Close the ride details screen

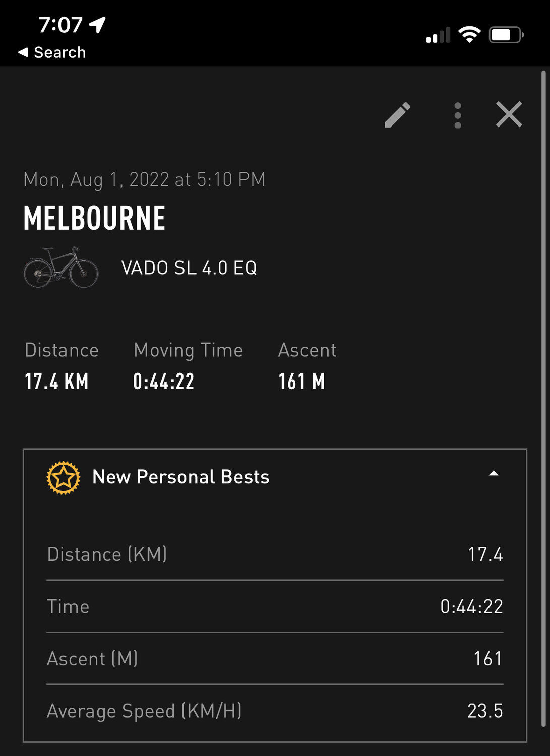click(509, 114)
